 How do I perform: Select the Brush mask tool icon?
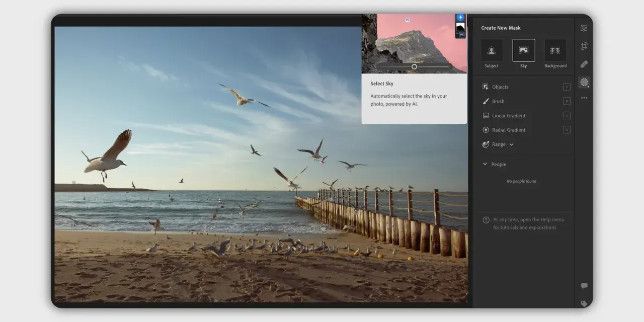coord(486,101)
